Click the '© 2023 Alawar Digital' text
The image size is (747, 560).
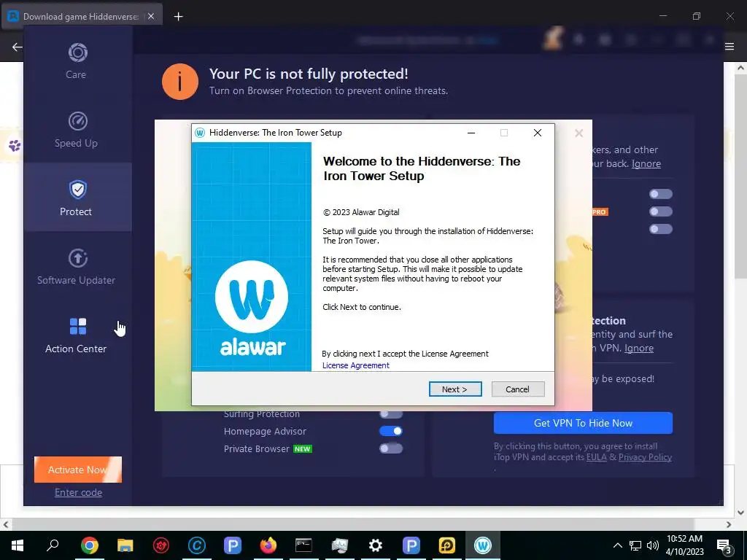click(361, 212)
